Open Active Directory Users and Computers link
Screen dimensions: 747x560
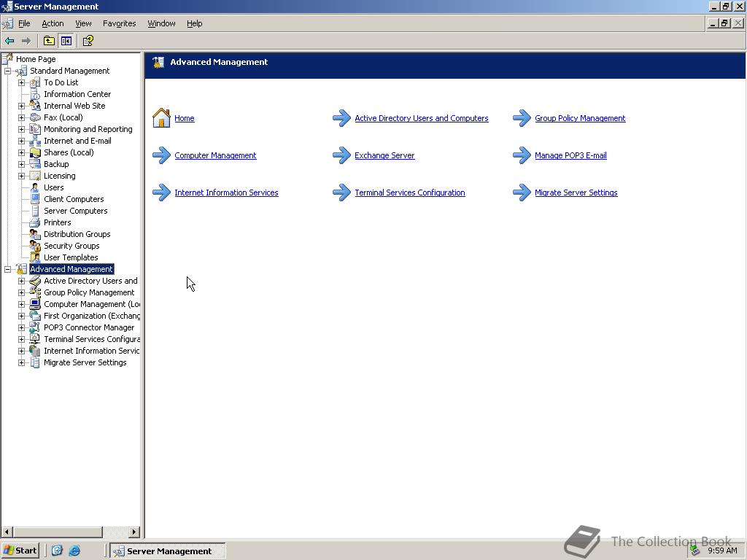[422, 118]
